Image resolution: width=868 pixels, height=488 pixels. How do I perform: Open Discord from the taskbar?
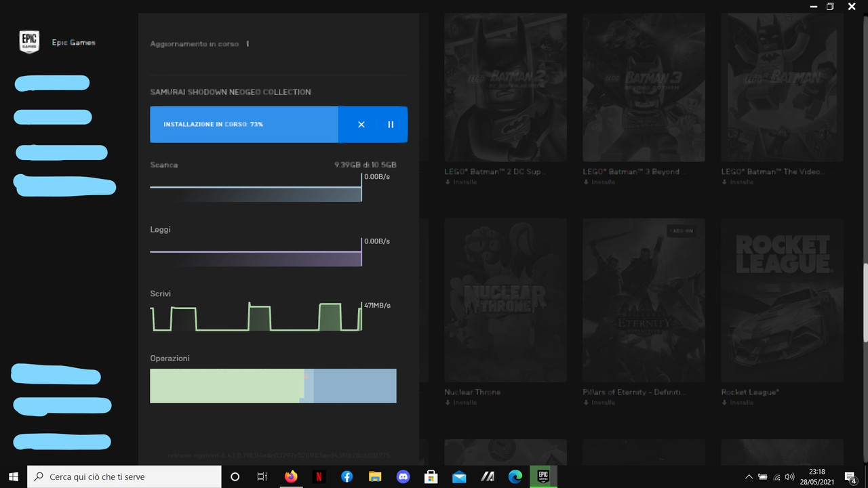[x=403, y=476]
